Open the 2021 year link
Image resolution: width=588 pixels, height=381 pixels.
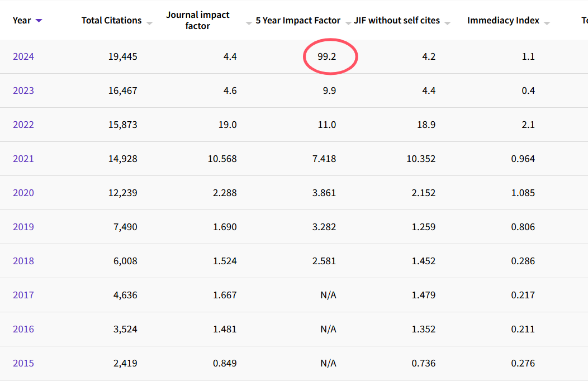pyautogui.click(x=23, y=159)
